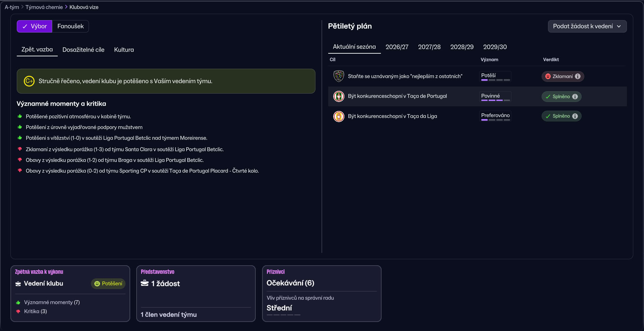This screenshot has height=331, width=644.
Task: Click info icon beside Zklamaní verdict
Action: point(578,76)
